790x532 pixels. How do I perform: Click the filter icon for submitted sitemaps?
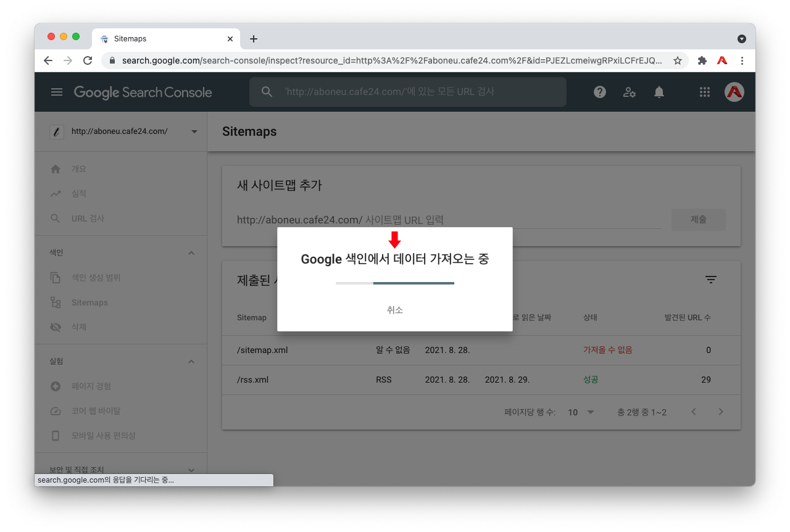coord(711,280)
